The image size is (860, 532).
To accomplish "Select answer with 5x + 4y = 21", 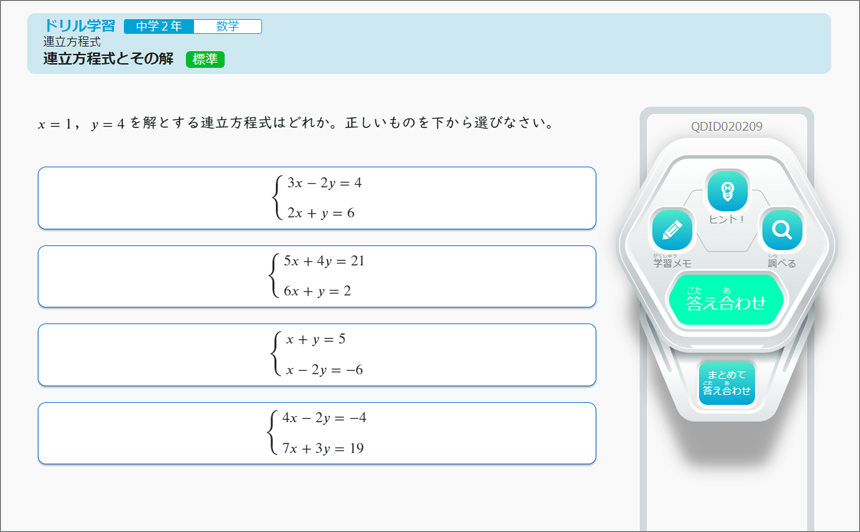I will coord(317,276).
